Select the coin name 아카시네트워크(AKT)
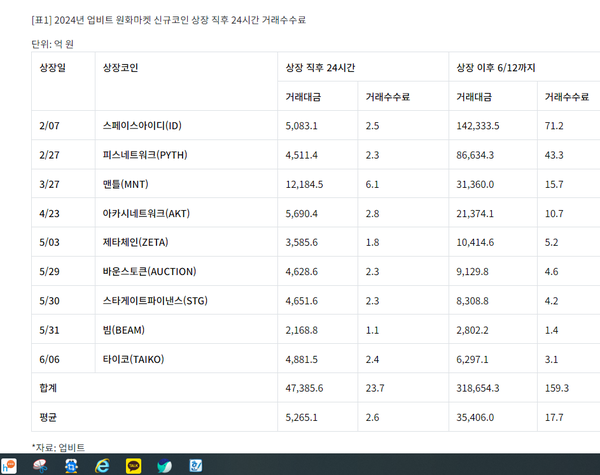Screen dimensions: 600x475 (146, 213)
